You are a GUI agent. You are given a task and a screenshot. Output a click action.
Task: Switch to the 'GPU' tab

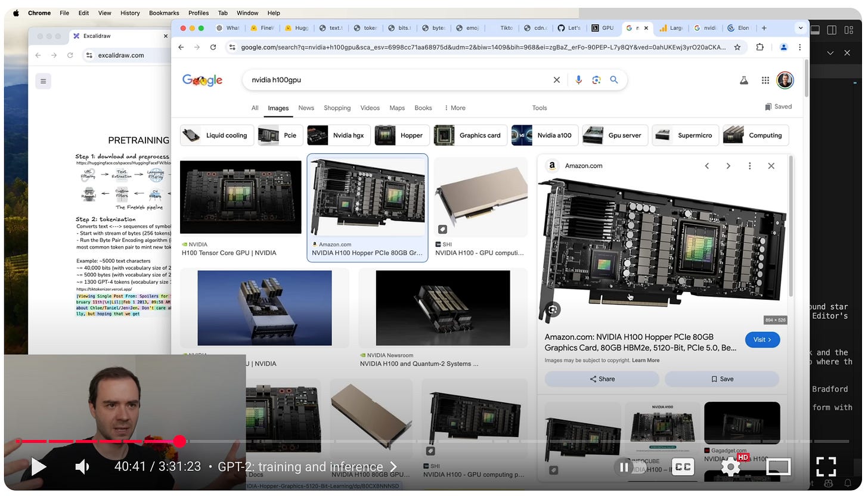click(x=603, y=28)
